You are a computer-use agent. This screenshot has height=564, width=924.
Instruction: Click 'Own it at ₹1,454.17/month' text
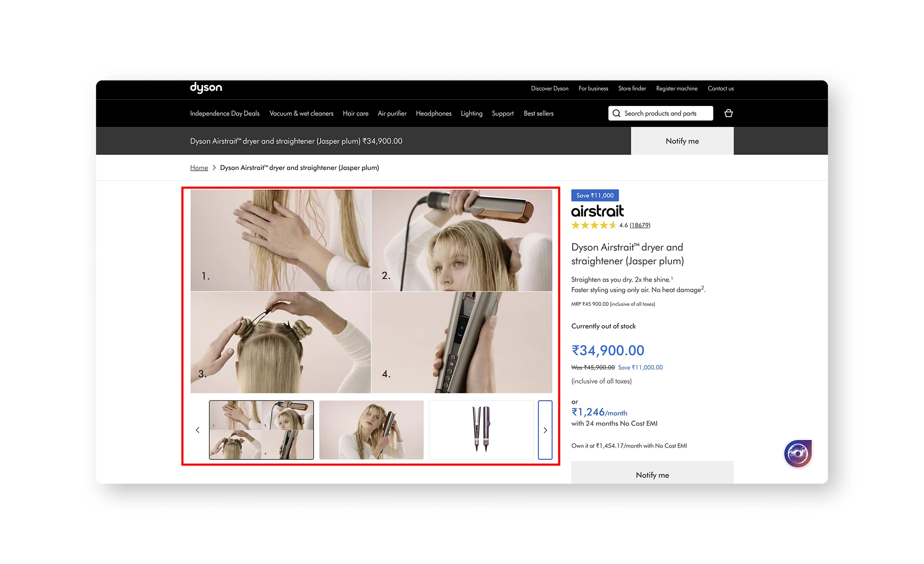click(629, 446)
